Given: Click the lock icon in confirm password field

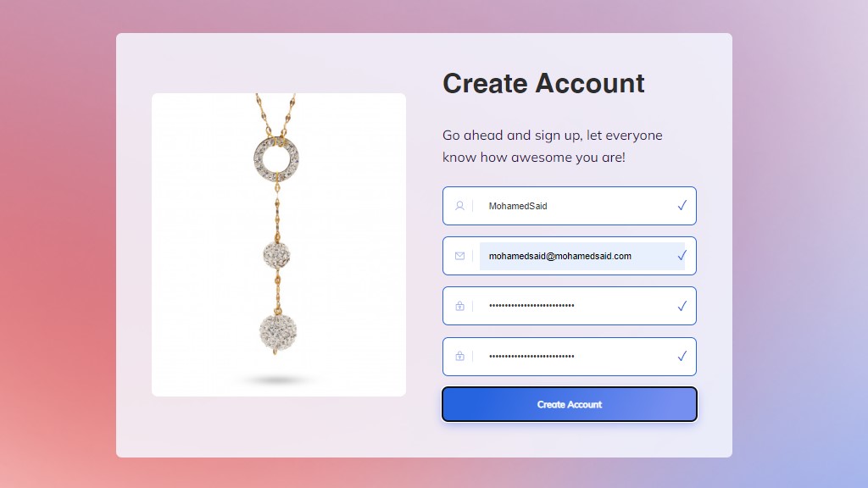Looking at the screenshot, I should tap(459, 356).
